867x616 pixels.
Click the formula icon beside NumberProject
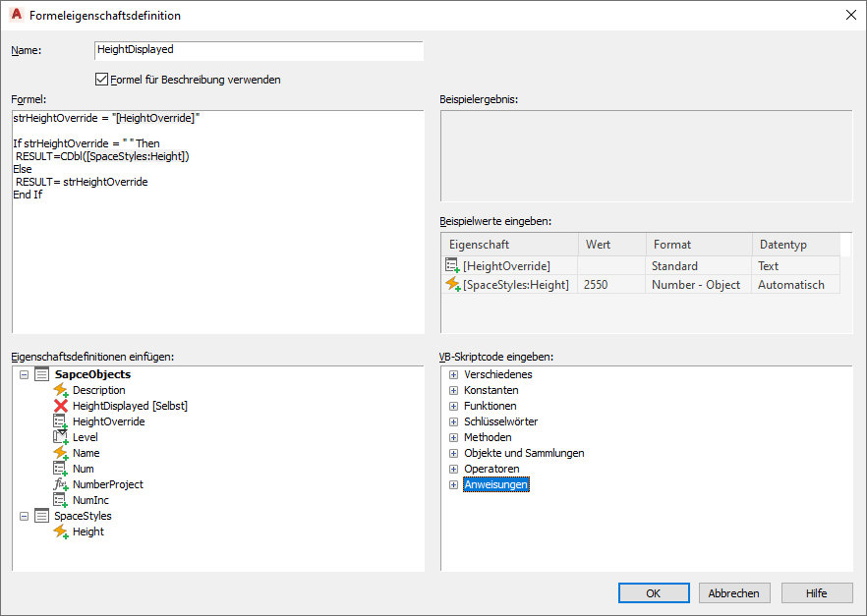point(60,484)
